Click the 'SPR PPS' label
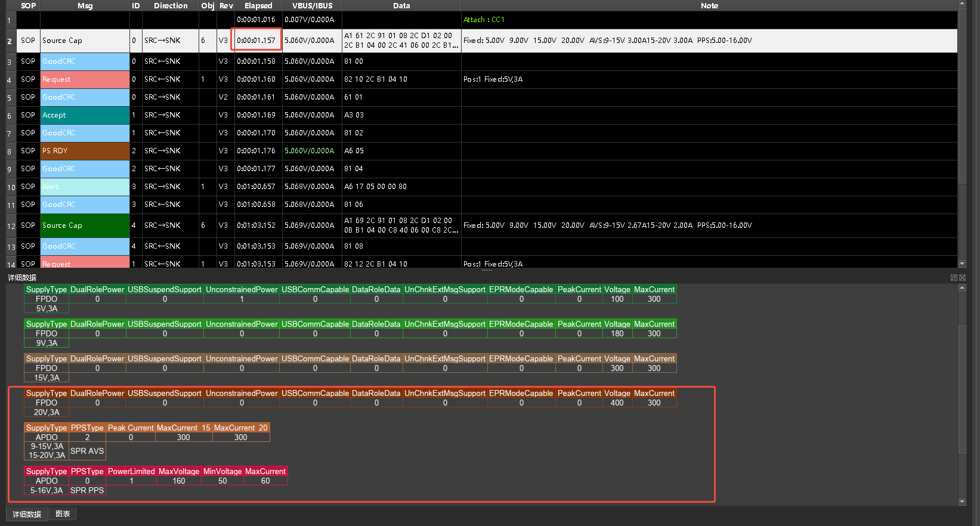The height and width of the screenshot is (526, 980). click(87, 490)
